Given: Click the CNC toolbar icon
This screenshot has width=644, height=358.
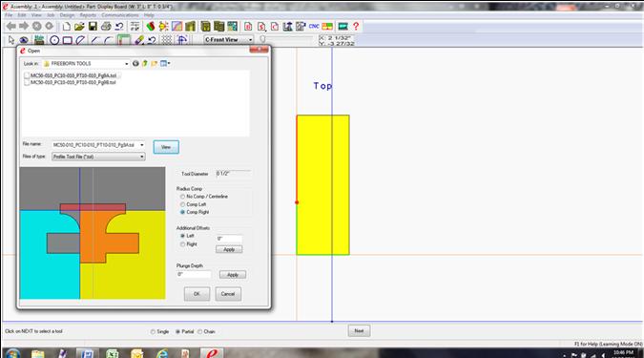Looking at the screenshot, I should (314, 27).
